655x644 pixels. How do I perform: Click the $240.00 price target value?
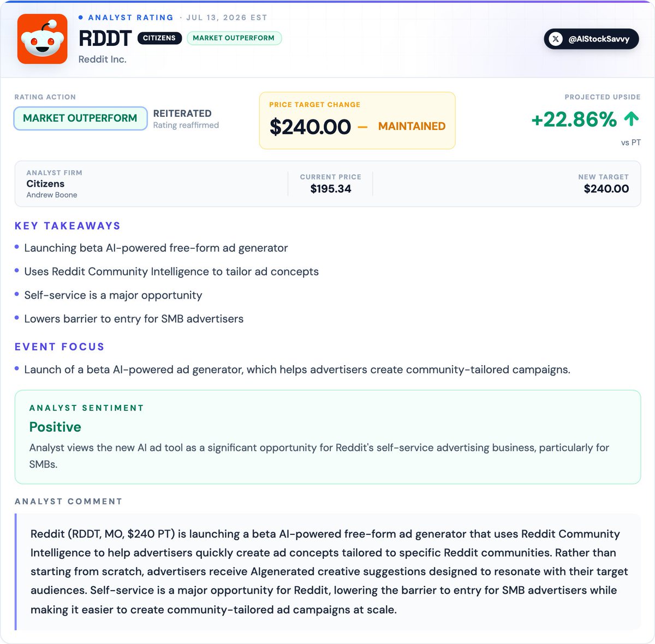click(x=310, y=127)
